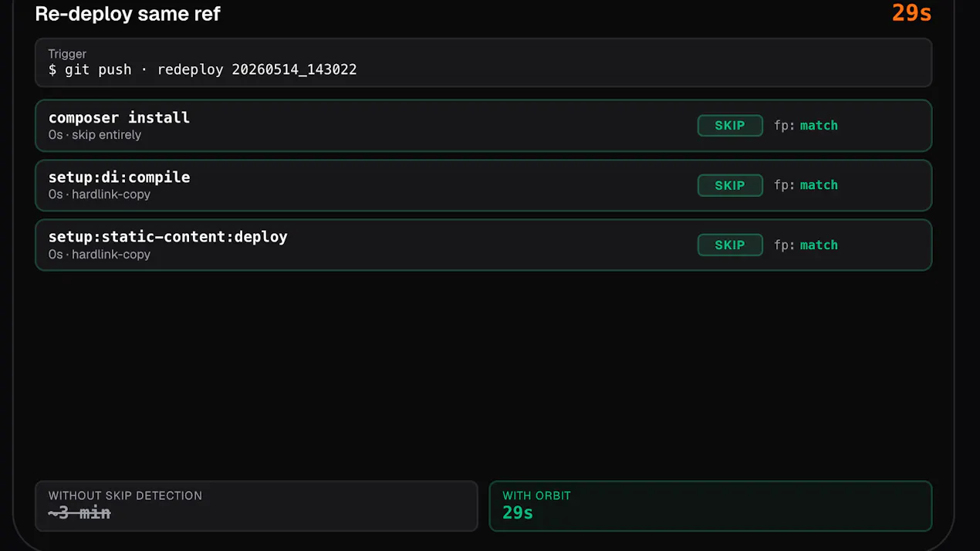Click '0s · skip entirely' under composer install
The height and width of the screenshot is (551, 980).
[95, 135]
